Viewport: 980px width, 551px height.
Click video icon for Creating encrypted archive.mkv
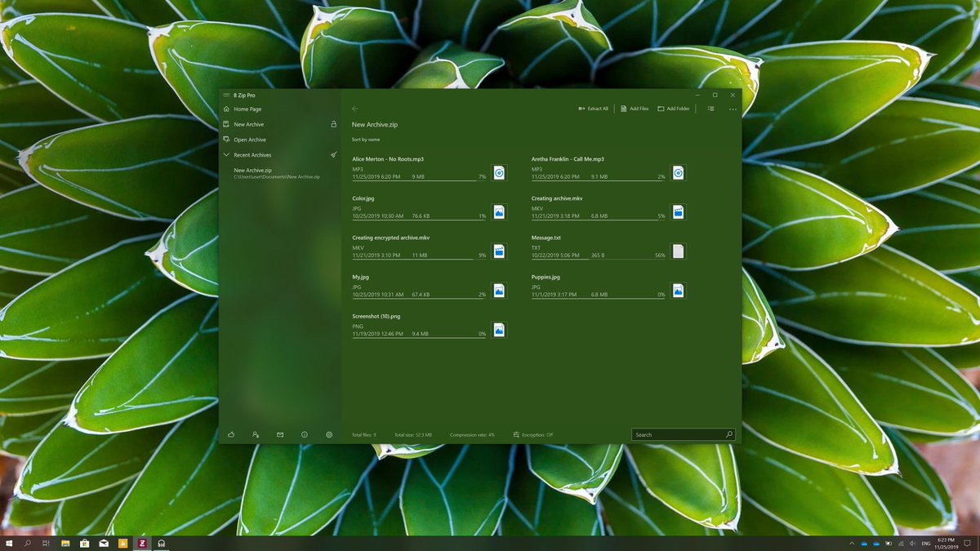pos(499,251)
